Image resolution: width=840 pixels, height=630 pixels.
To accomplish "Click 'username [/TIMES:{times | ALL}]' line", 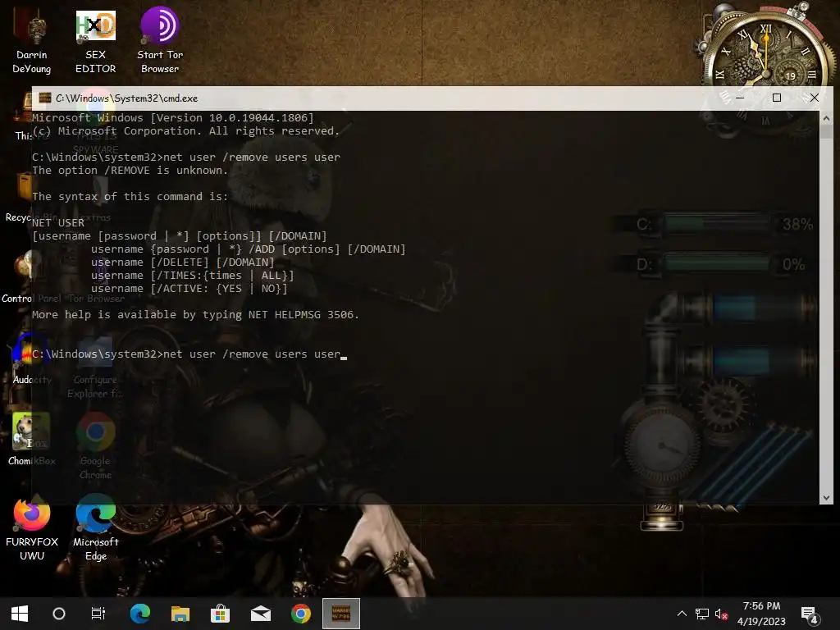I will pyautogui.click(x=192, y=276).
